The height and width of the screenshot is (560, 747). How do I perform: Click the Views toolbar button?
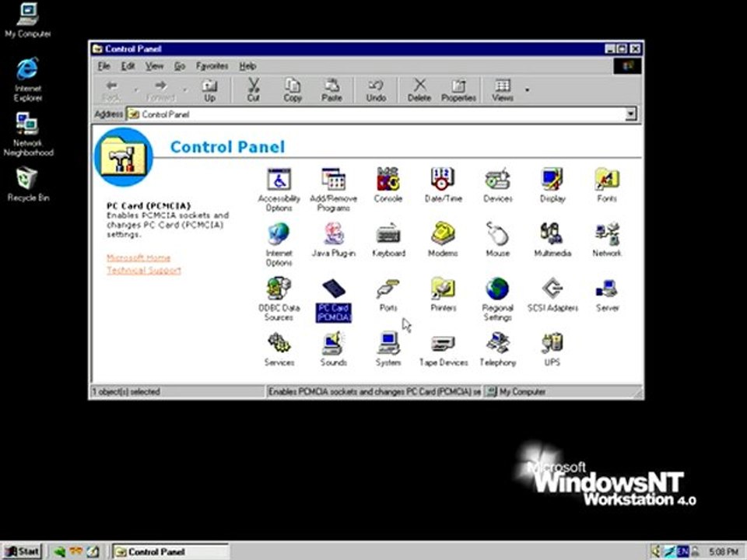[x=503, y=90]
